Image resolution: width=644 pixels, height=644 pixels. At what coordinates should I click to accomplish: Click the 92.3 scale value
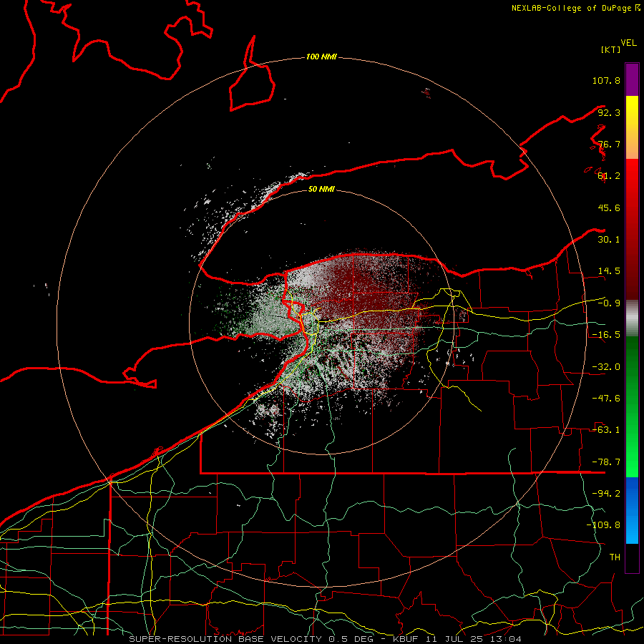(609, 112)
